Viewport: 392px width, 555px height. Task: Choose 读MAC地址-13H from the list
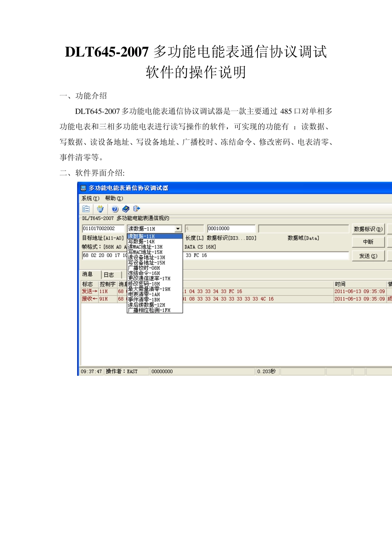[155, 247]
